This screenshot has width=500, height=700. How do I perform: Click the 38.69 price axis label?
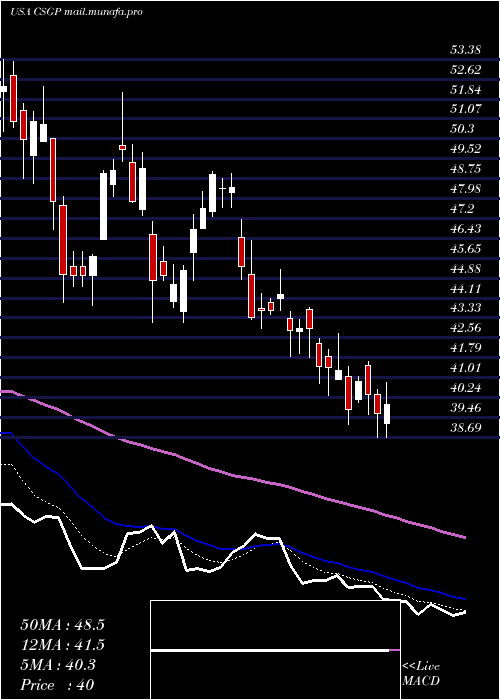pos(466,428)
